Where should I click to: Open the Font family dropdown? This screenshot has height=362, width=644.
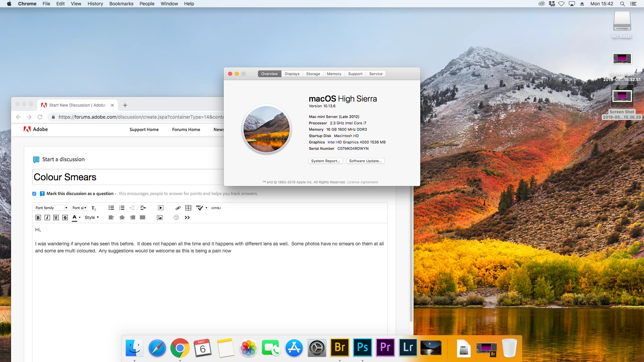point(51,208)
